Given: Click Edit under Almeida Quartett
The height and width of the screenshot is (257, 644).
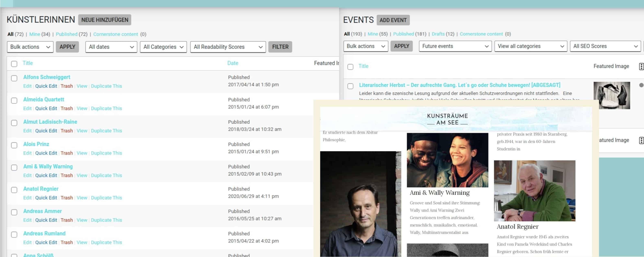Looking at the screenshot, I should click(27, 108).
